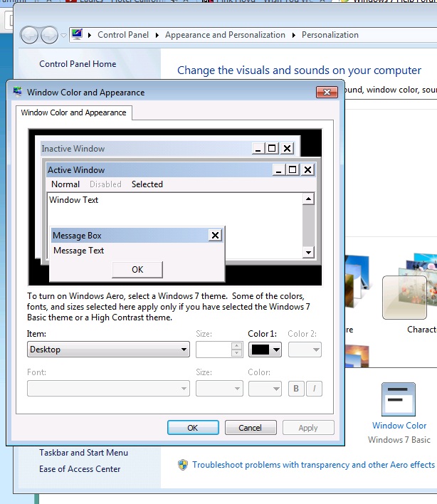
Task: Click Normal menu item in preview
Action: pyautogui.click(x=65, y=184)
